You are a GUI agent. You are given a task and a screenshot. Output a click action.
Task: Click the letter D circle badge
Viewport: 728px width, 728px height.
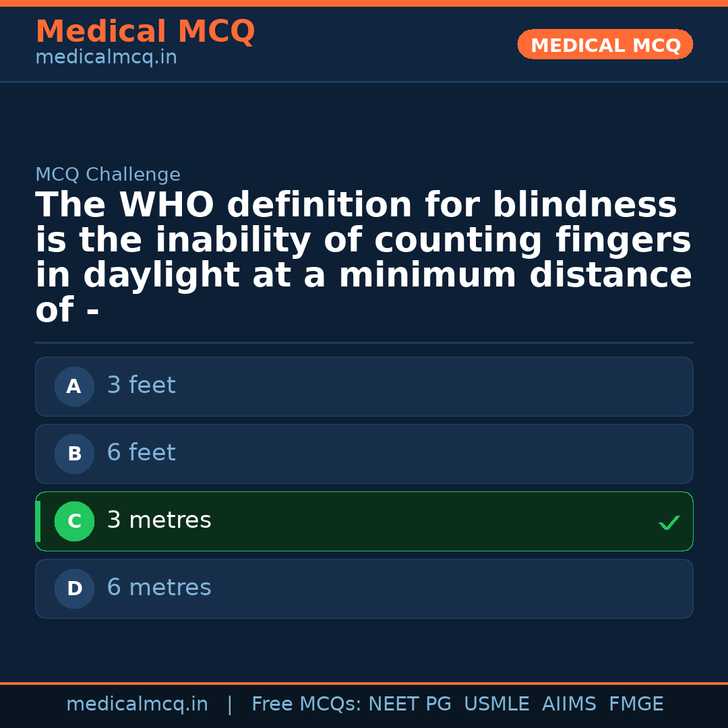tap(74, 588)
